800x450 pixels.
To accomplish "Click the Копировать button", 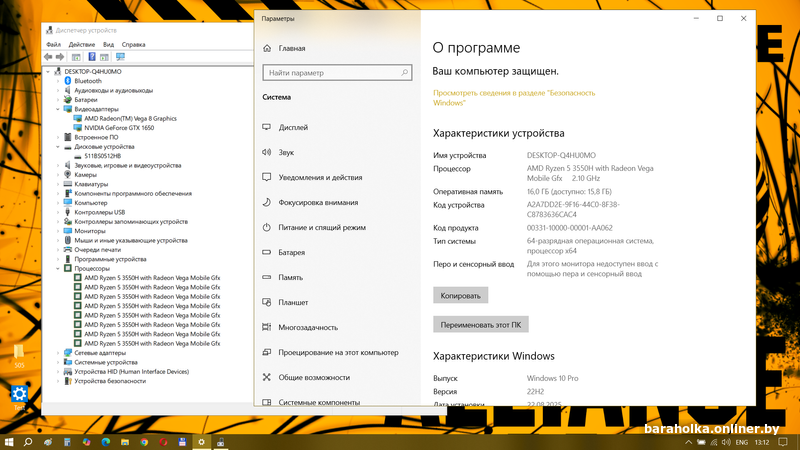I will point(461,295).
